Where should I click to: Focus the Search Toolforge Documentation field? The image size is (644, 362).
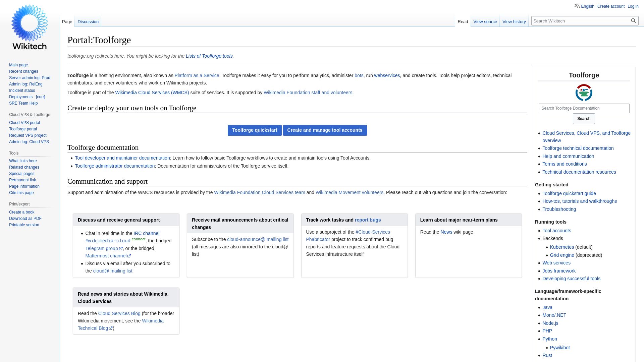pyautogui.click(x=584, y=108)
